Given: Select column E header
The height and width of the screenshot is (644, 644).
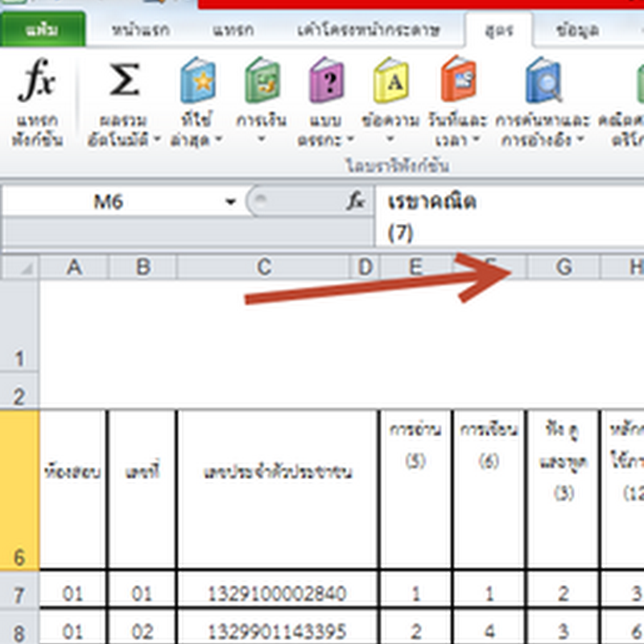Looking at the screenshot, I should pyautogui.click(x=415, y=267).
